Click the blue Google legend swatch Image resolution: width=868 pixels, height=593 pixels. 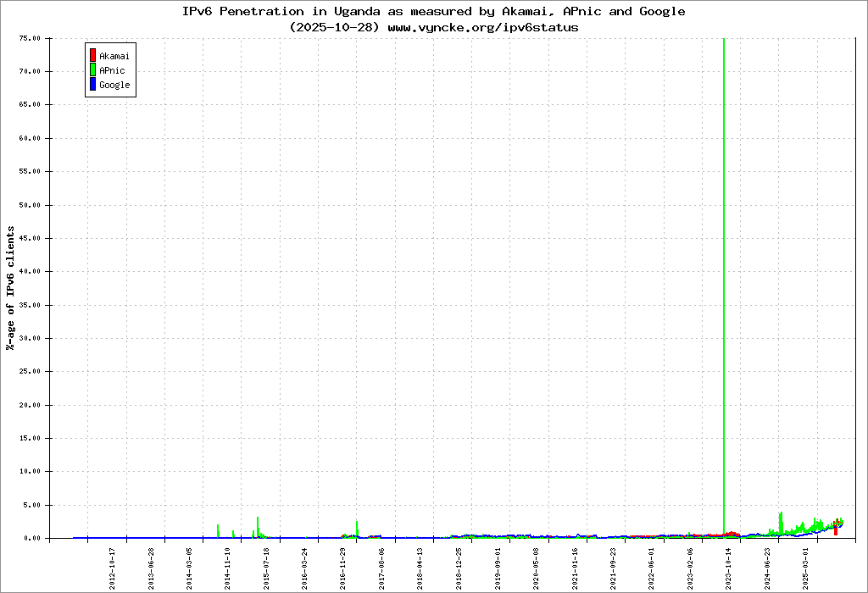point(92,85)
